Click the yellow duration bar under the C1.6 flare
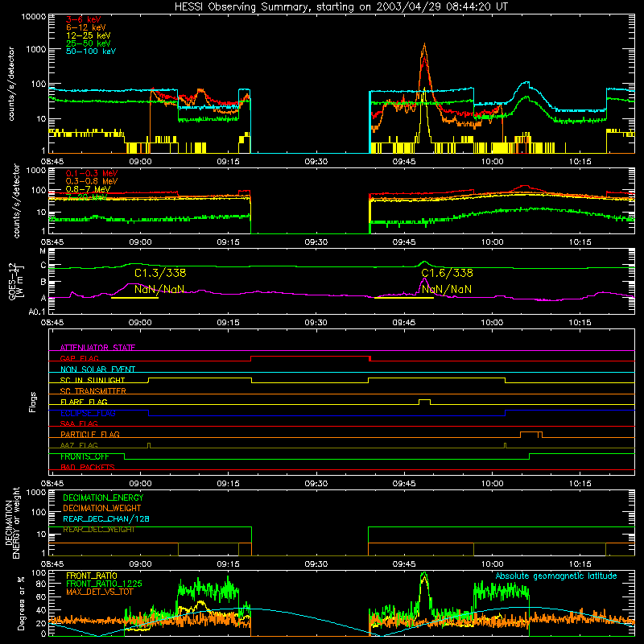644x644 pixels. [404, 298]
